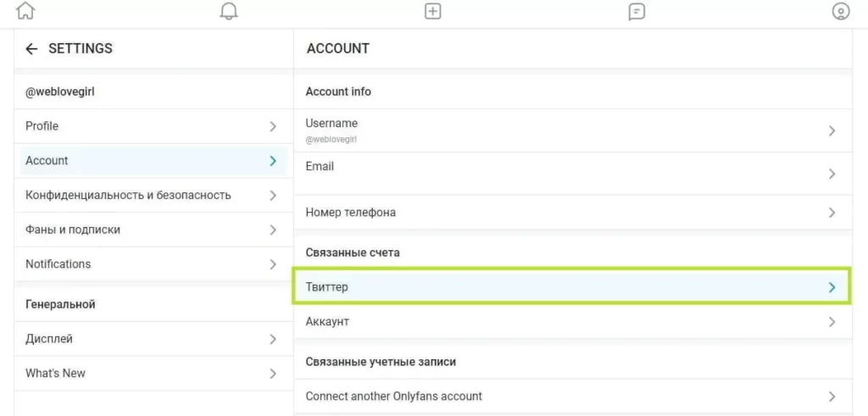The image size is (868, 416).
Task: Open Email setting row
Action: click(573, 173)
